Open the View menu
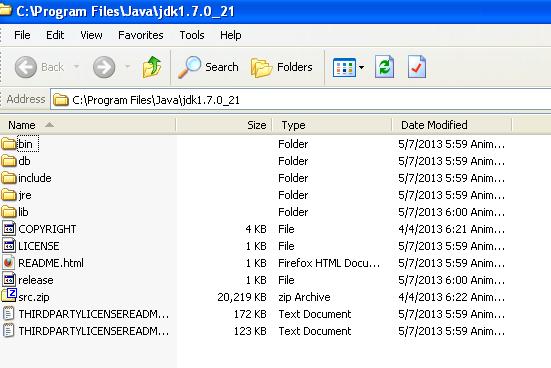The image size is (551, 368). [91, 35]
